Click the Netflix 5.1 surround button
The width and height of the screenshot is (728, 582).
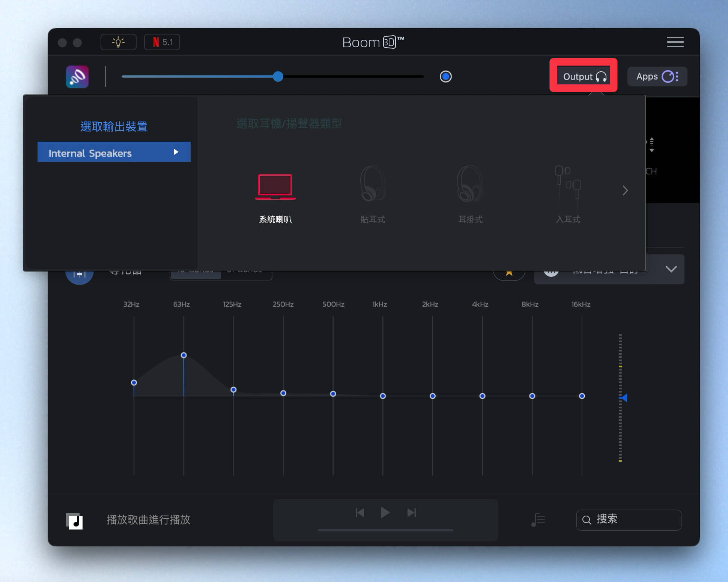tap(162, 42)
